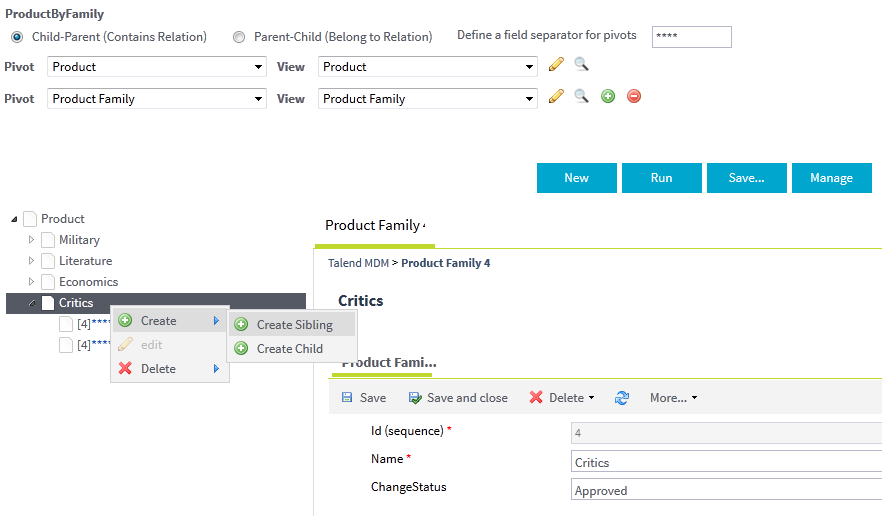This screenshot has height=516, width=882.
Task: Choose Create Sibling from context submenu
Action: [294, 325]
